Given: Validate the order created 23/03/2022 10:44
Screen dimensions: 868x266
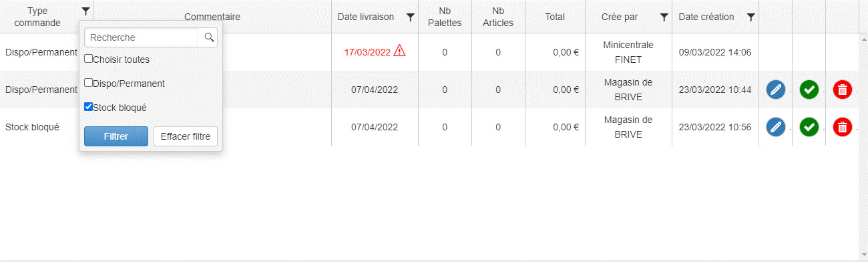Looking at the screenshot, I should click(809, 90).
